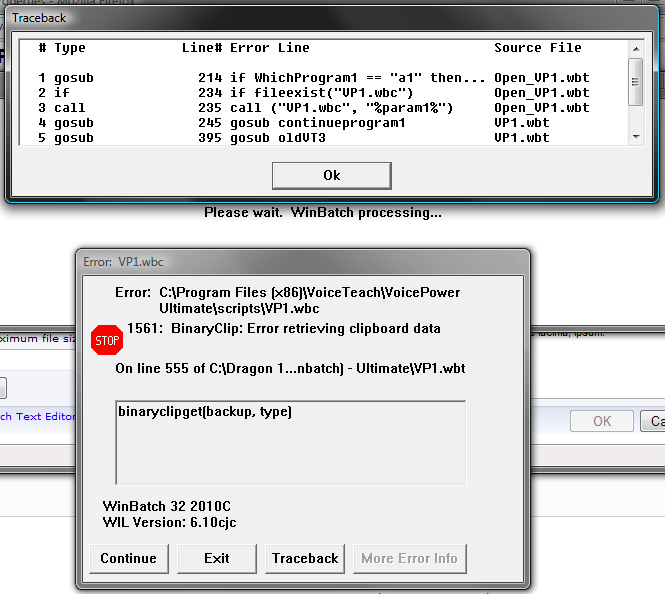Click the WinBatch 32 2010C text
The image size is (665, 594).
click(x=167, y=506)
